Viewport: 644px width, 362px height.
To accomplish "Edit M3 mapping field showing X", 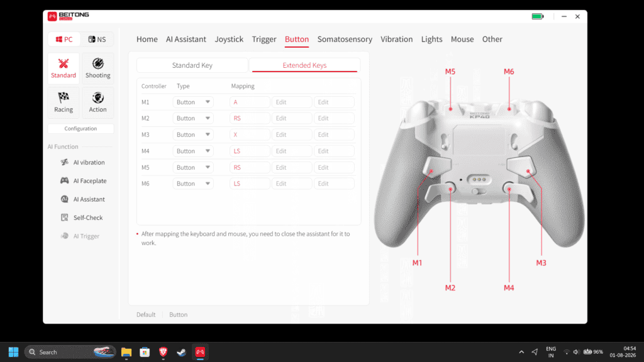I will point(250,134).
